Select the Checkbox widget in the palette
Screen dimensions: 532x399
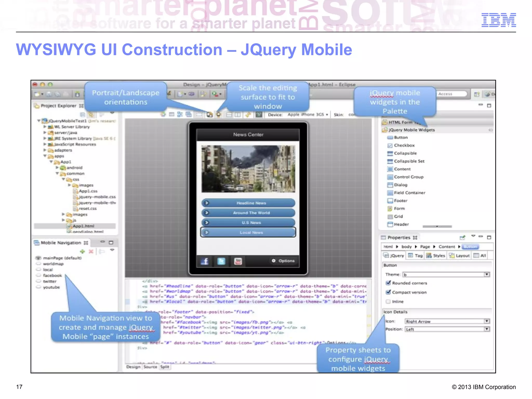[401, 145]
